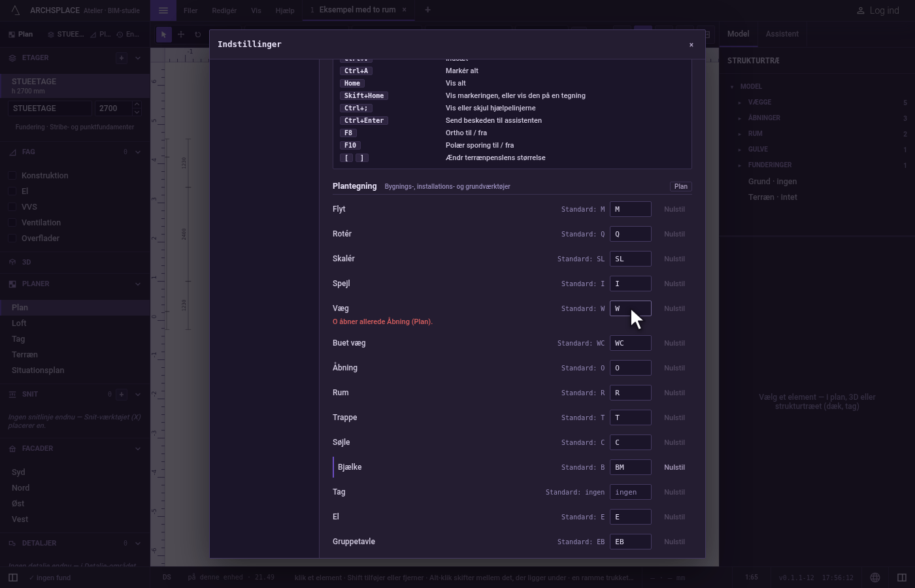Open a new document tab
The image size is (915, 588).
pos(427,10)
